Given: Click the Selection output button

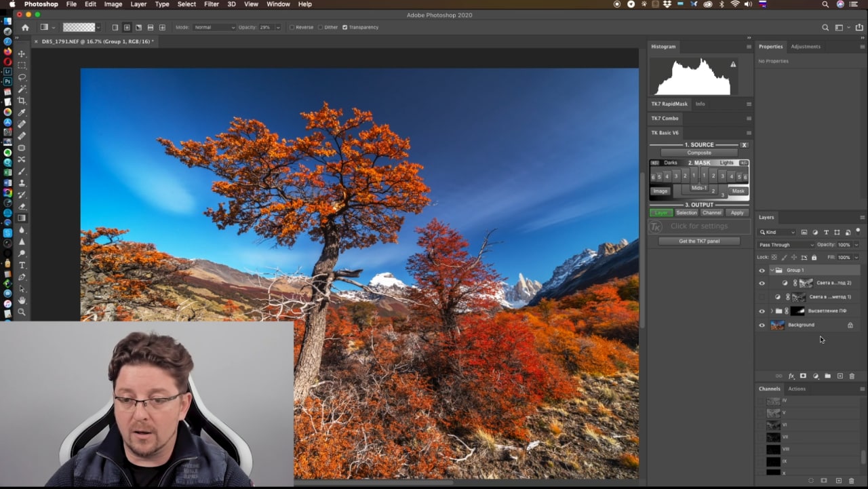Looking at the screenshot, I should [686, 213].
